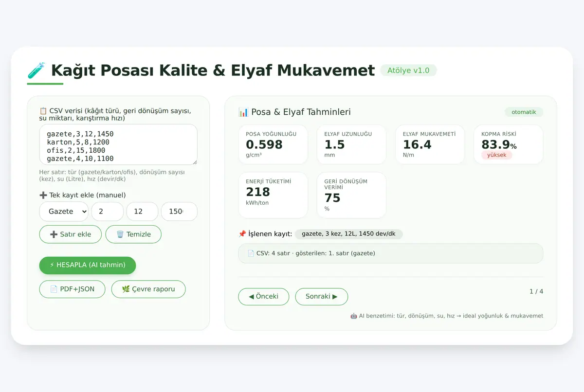Click the CSV line 'gazete,4,10,1100'
The width and height of the screenshot is (584, 392).
tap(80, 159)
